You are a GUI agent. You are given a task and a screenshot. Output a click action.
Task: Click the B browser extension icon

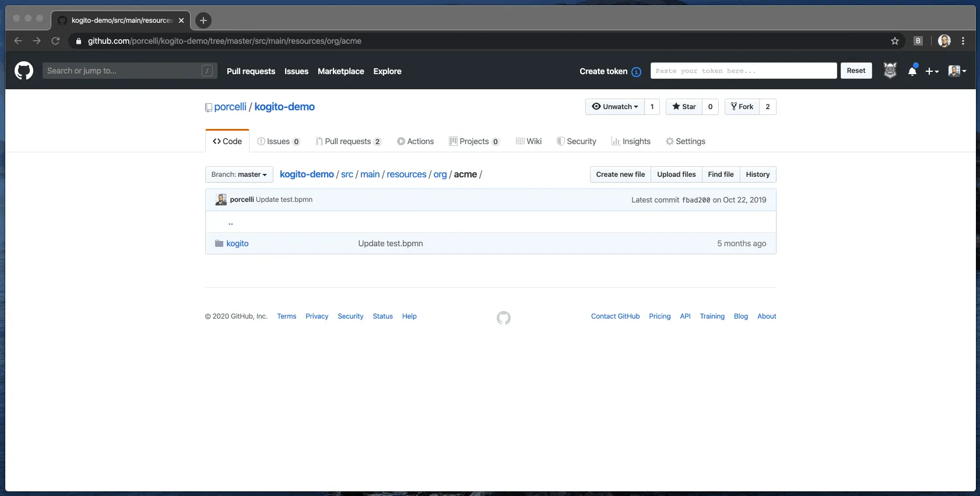click(x=918, y=41)
